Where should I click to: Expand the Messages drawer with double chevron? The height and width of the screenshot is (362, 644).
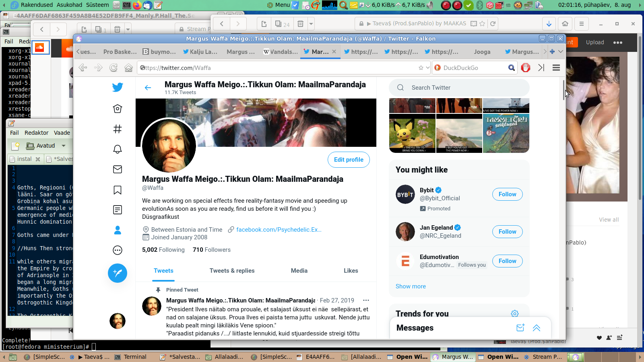tap(537, 328)
